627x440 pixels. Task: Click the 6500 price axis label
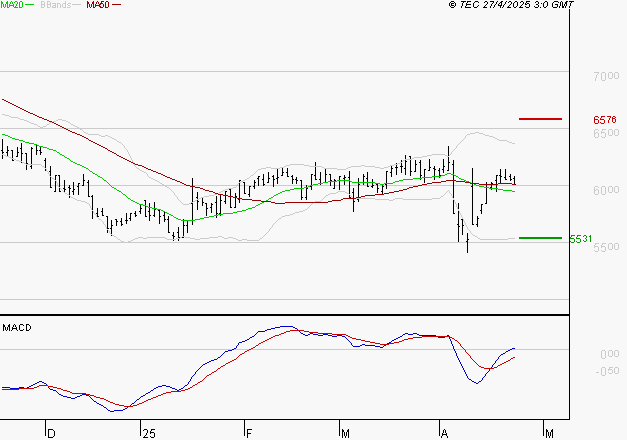(606, 133)
